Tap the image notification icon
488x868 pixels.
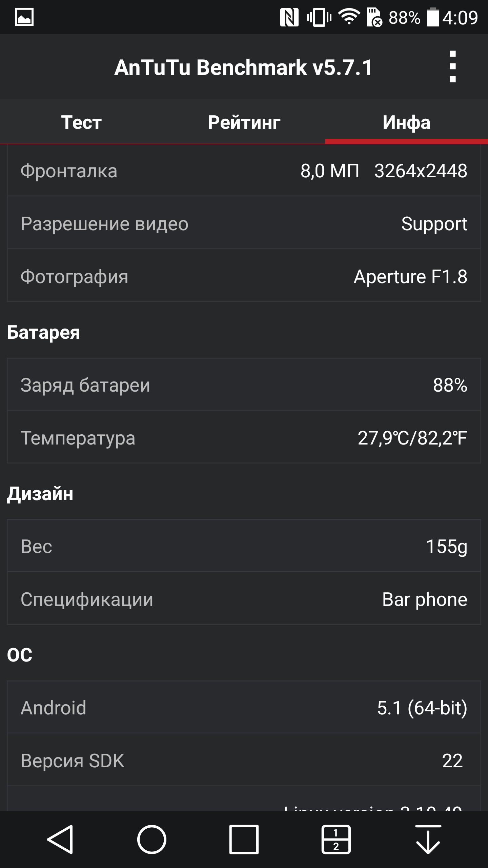tap(24, 17)
